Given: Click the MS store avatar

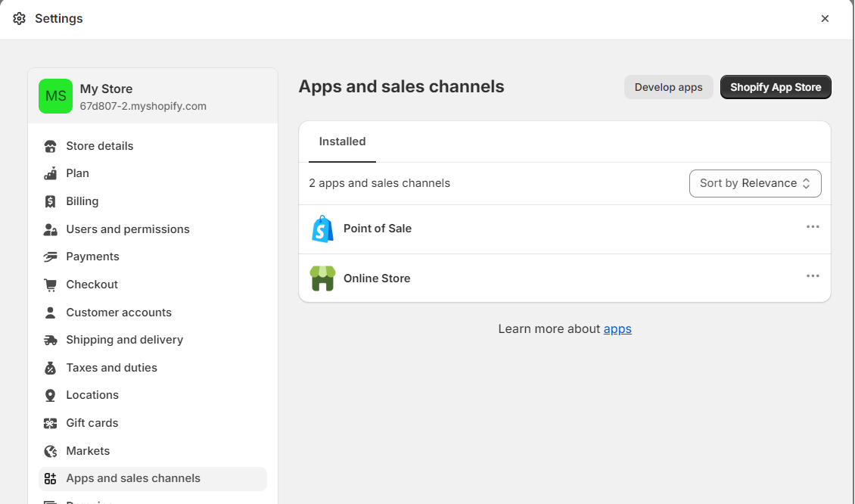Looking at the screenshot, I should point(56,96).
